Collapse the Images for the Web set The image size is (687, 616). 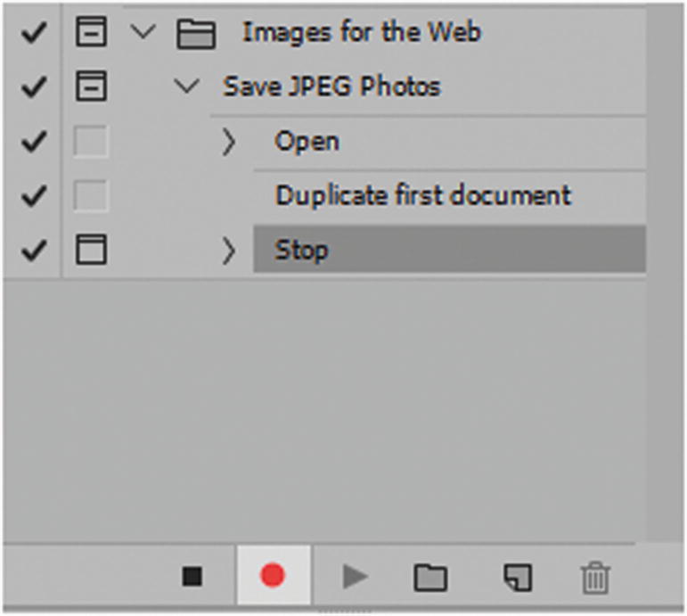[x=142, y=33]
